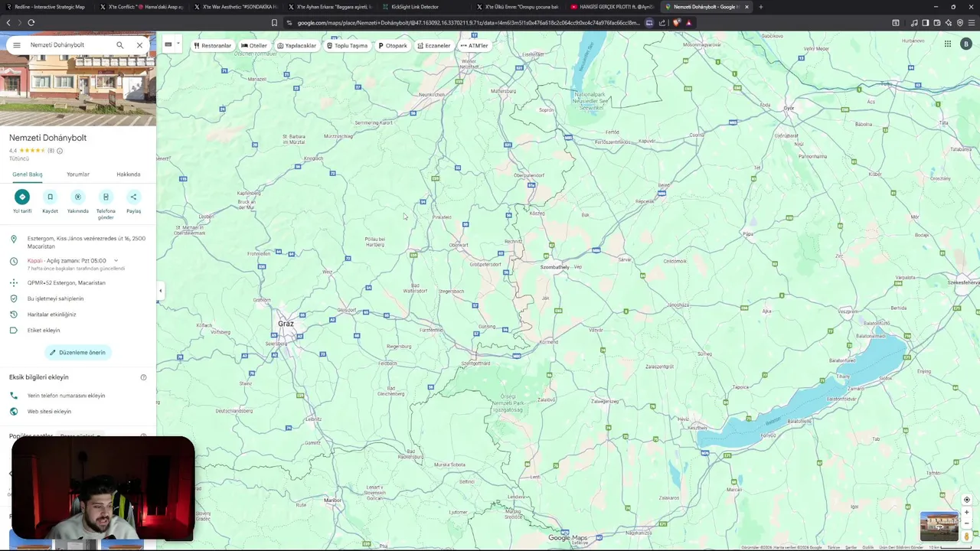Click the Esztergom address row
The height and width of the screenshot is (551, 980).
click(x=78, y=243)
